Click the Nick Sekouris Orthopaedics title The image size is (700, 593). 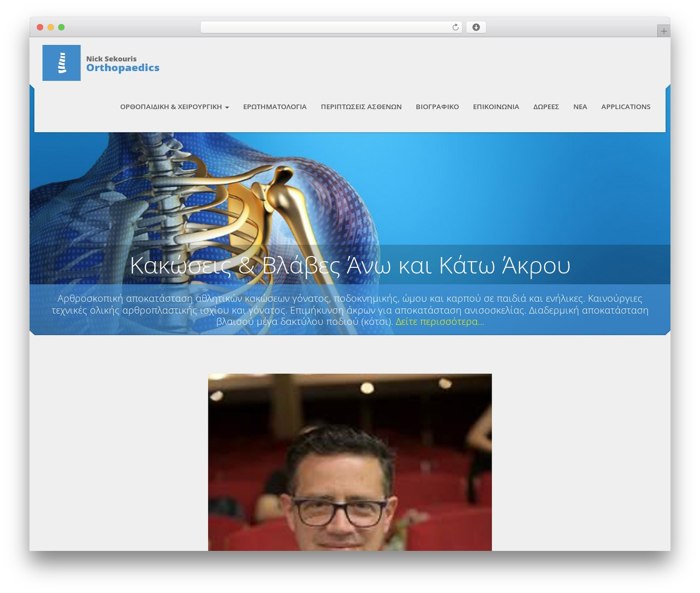(122, 63)
